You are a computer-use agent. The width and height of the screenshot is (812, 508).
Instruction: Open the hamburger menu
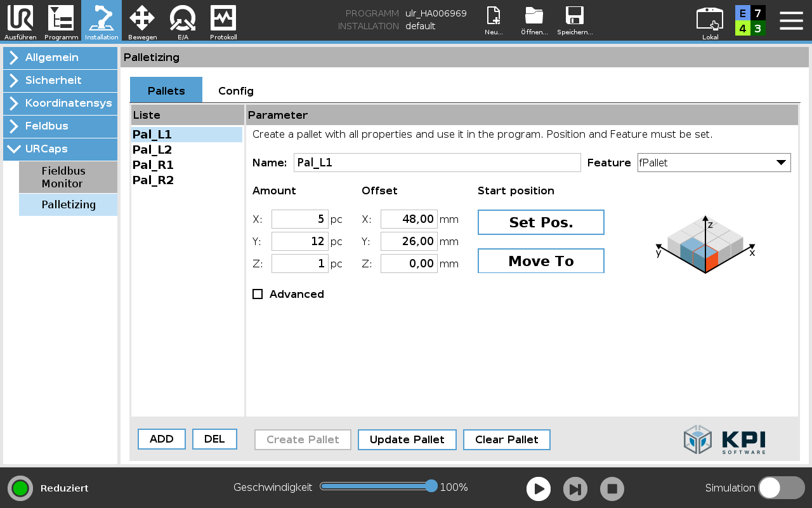791,20
